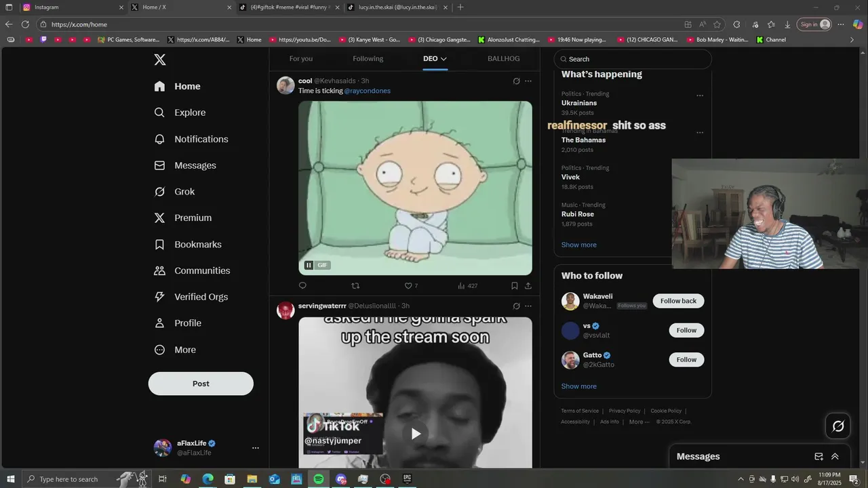This screenshot has width=868, height=488.
Task: Click the Grok icon on cool's post
Action: pyautogui.click(x=516, y=81)
